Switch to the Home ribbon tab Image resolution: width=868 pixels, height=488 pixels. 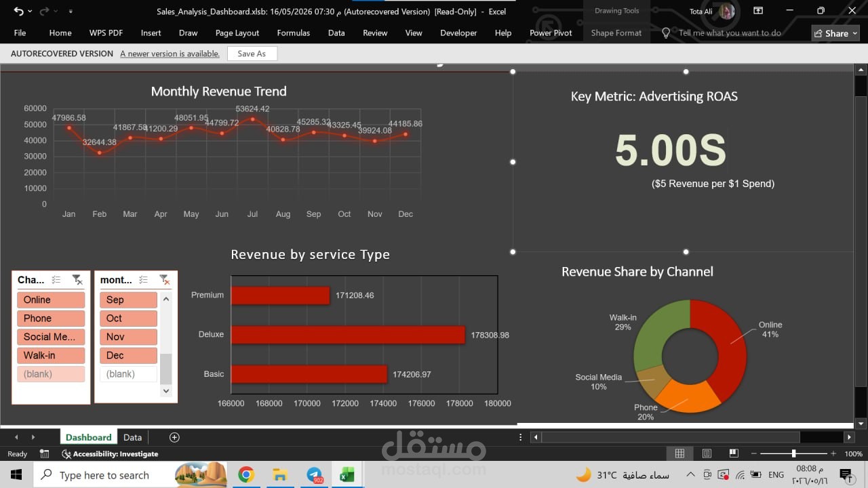[60, 33]
